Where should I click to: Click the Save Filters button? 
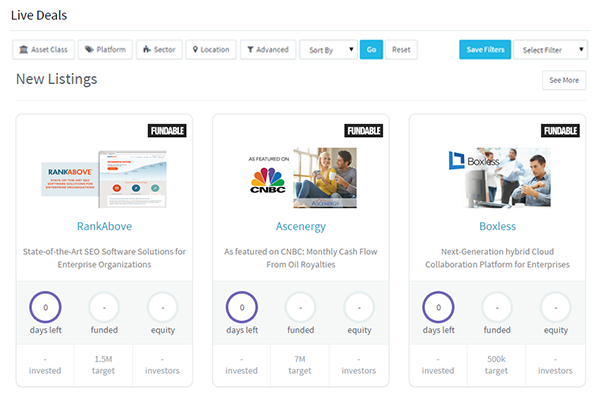click(485, 49)
